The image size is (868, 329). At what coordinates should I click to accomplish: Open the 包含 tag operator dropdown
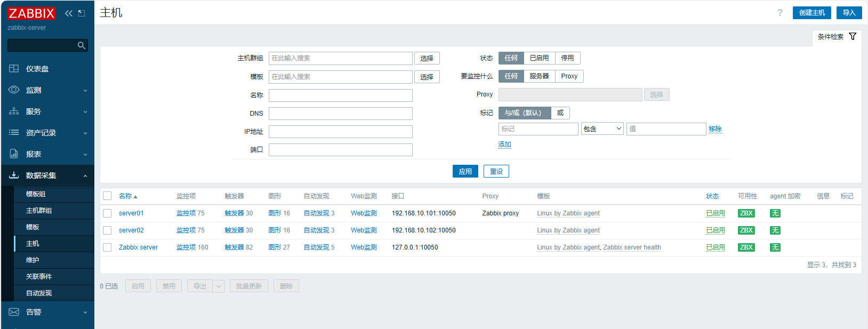click(602, 129)
